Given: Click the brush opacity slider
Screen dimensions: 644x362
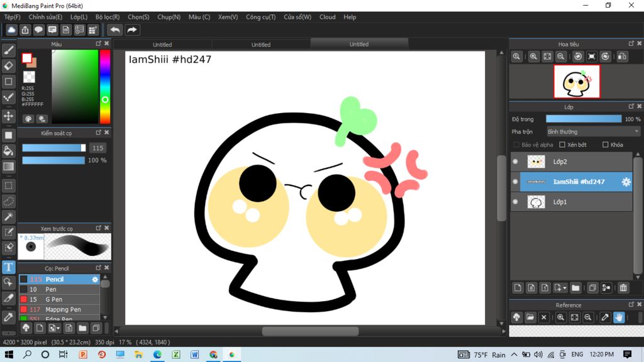Looking at the screenshot, I should pyautogui.click(x=54, y=160).
